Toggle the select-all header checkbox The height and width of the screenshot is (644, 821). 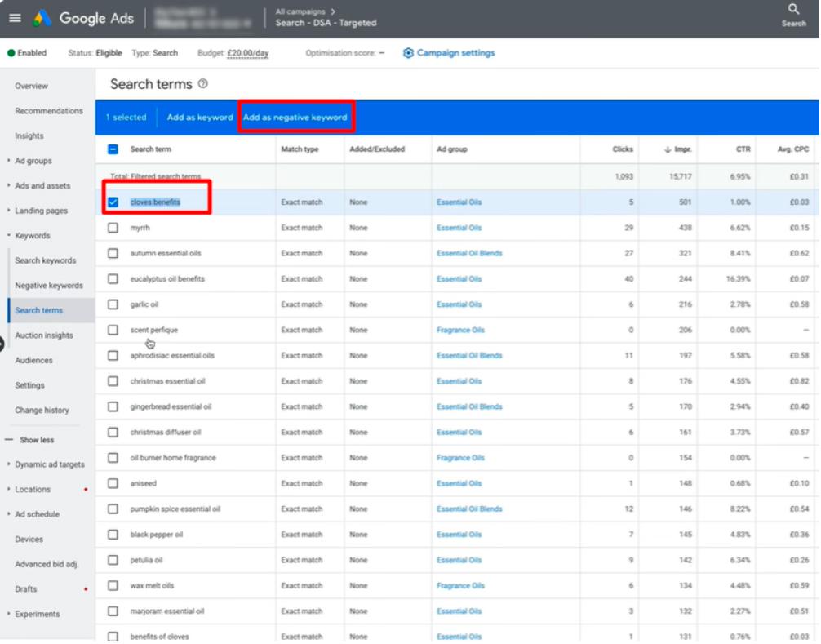tap(113, 149)
